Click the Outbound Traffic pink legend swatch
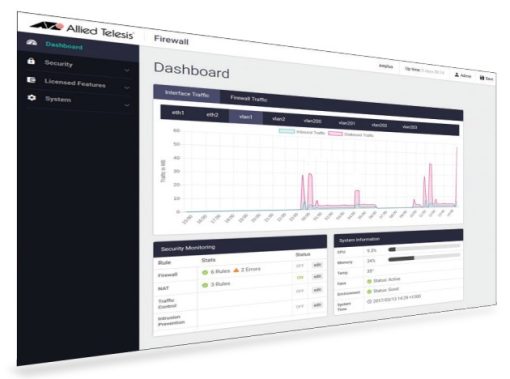Image resolution: width=510 pixels, height=379 pixels. pos(335,133)
